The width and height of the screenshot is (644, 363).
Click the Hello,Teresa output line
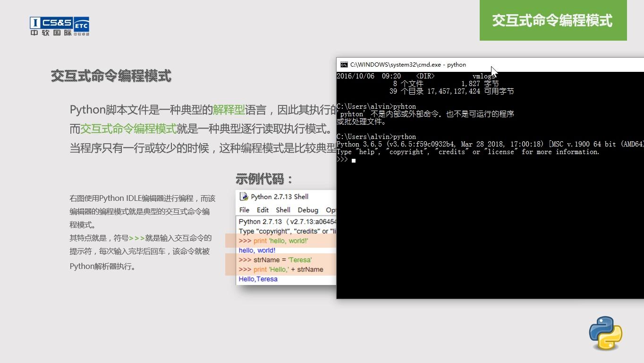258,279
